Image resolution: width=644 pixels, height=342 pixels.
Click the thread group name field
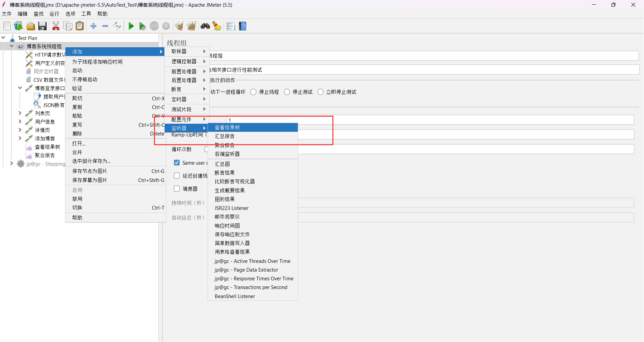click(x=424, y=56)
